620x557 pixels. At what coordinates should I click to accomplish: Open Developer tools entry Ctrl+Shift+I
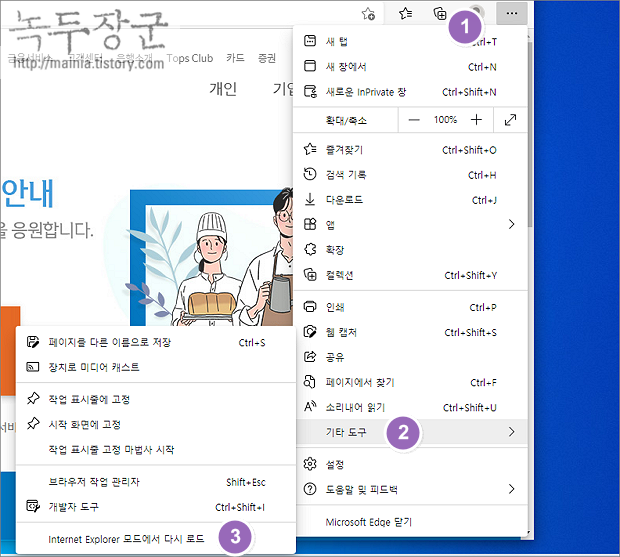click(x=155, y=507)
